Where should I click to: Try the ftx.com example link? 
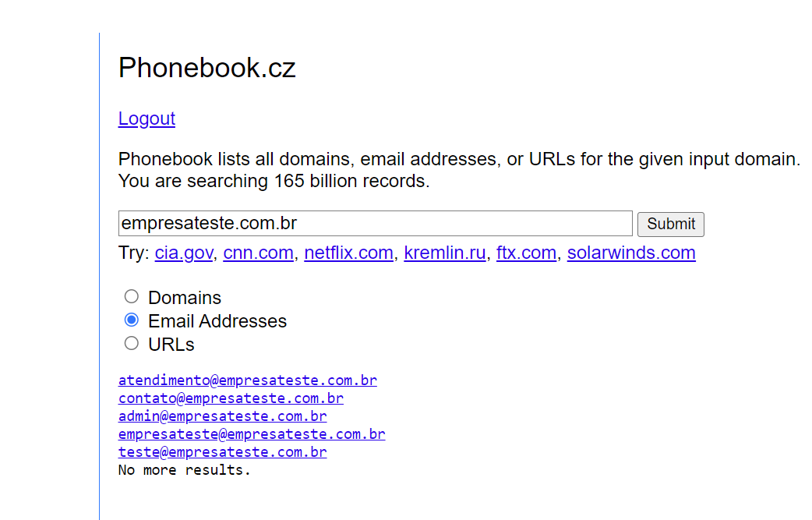click(526, 253)
